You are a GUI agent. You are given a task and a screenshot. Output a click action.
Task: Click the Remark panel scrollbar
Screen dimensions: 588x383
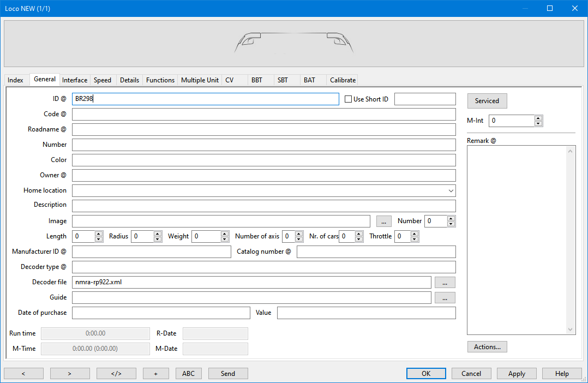pyautogui.click(x=571, y=240)
